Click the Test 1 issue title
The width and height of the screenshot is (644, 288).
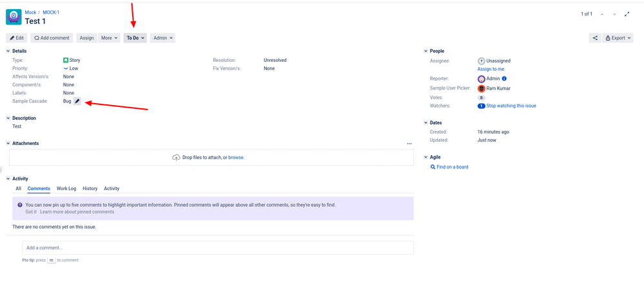(x=35, y=21)
